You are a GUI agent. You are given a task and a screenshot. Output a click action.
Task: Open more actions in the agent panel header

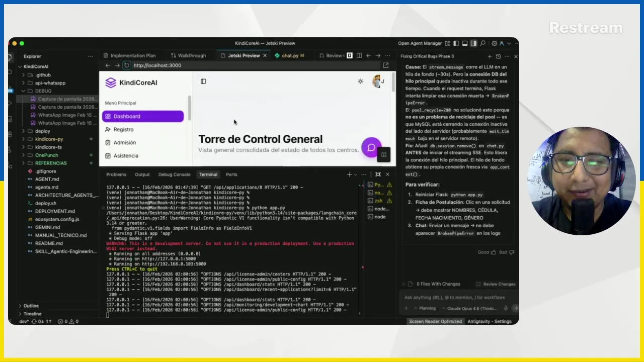pos(507,56)
